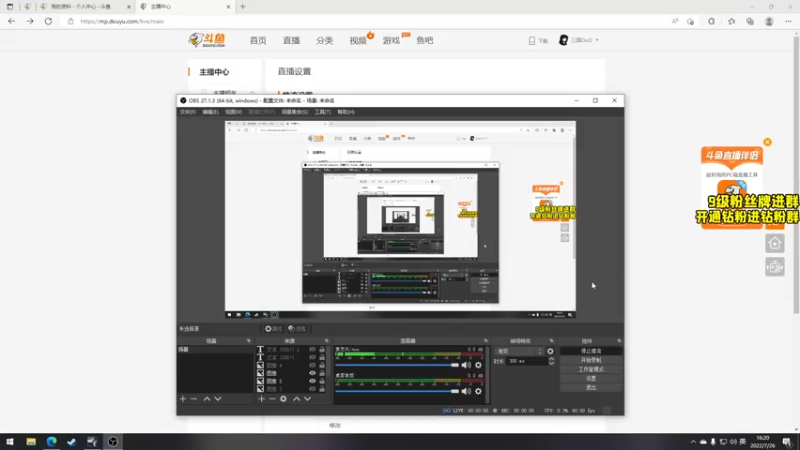Click 停止推流 to stop streaming
Screen dimensions: 800x450
point(591,351)
